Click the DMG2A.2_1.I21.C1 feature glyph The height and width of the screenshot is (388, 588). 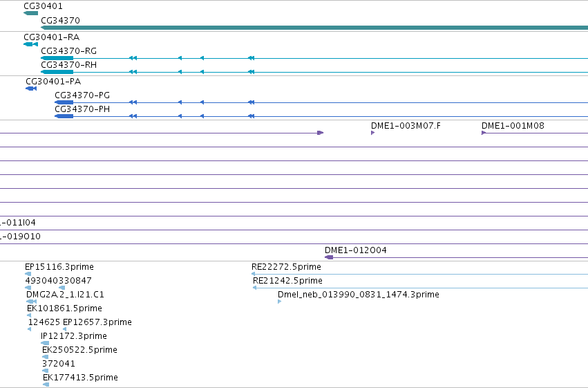[32, 302]
